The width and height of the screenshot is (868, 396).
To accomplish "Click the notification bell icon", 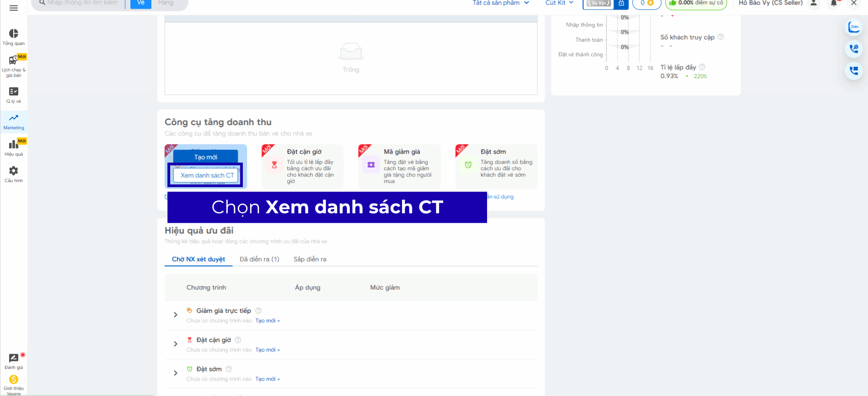I will click(x=834, y=3).
